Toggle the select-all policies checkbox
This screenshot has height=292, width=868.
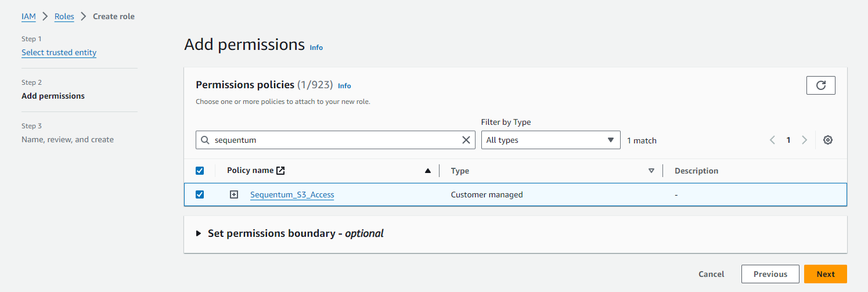pos(200,171)
